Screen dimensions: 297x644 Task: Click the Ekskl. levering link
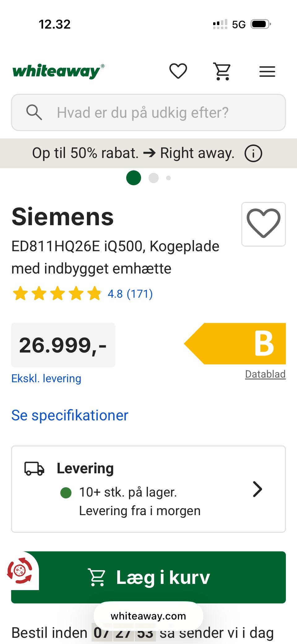pos(46,379)
